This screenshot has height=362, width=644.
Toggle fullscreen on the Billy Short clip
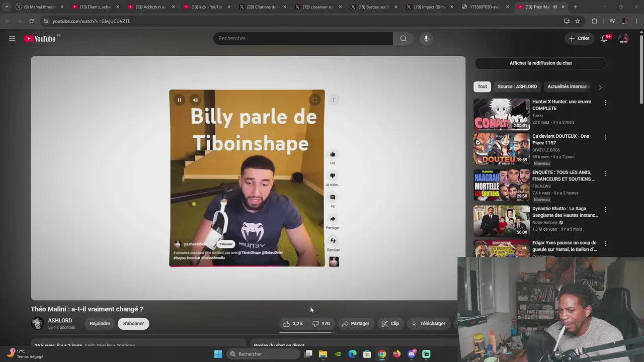314,100
